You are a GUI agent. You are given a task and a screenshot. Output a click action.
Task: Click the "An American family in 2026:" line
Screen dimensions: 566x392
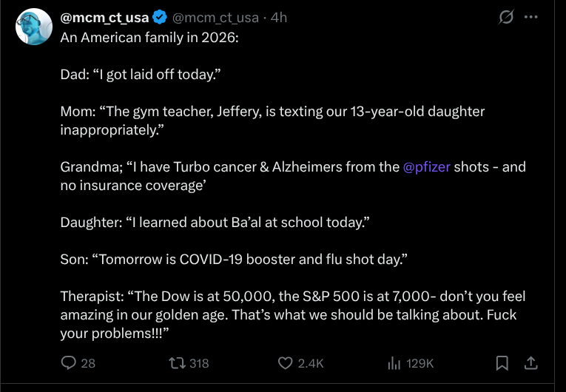149,37
